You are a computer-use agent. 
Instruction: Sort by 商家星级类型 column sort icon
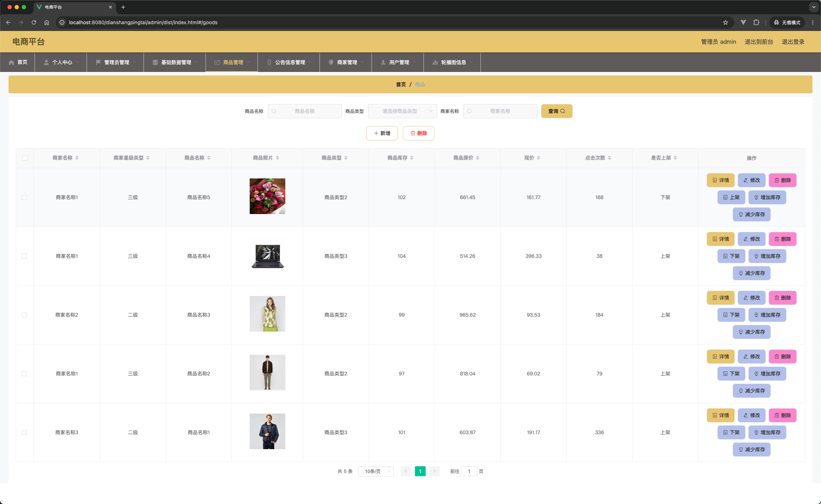(x=148, y=158)
